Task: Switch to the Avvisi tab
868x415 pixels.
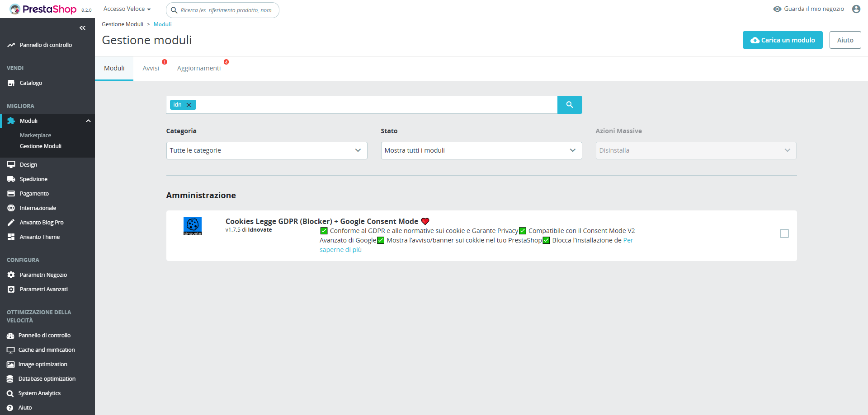Action: tap(151, 68)
